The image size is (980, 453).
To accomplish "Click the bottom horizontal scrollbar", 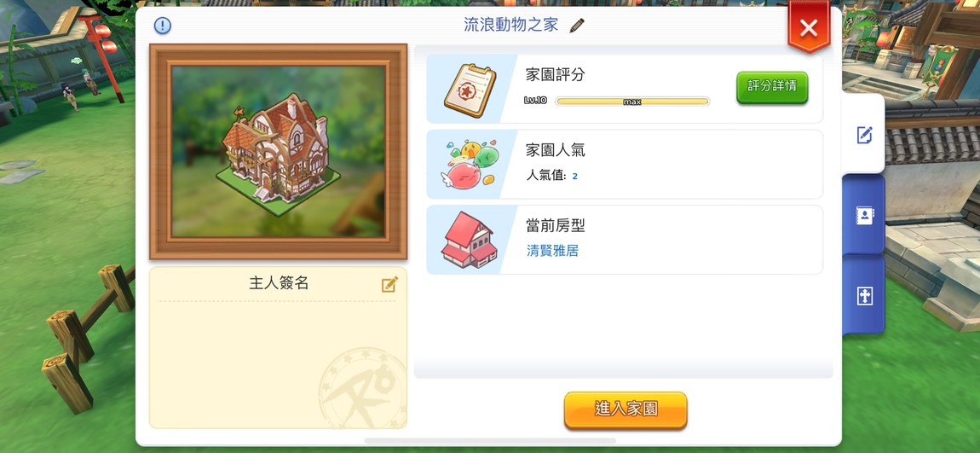I will 489,441.
